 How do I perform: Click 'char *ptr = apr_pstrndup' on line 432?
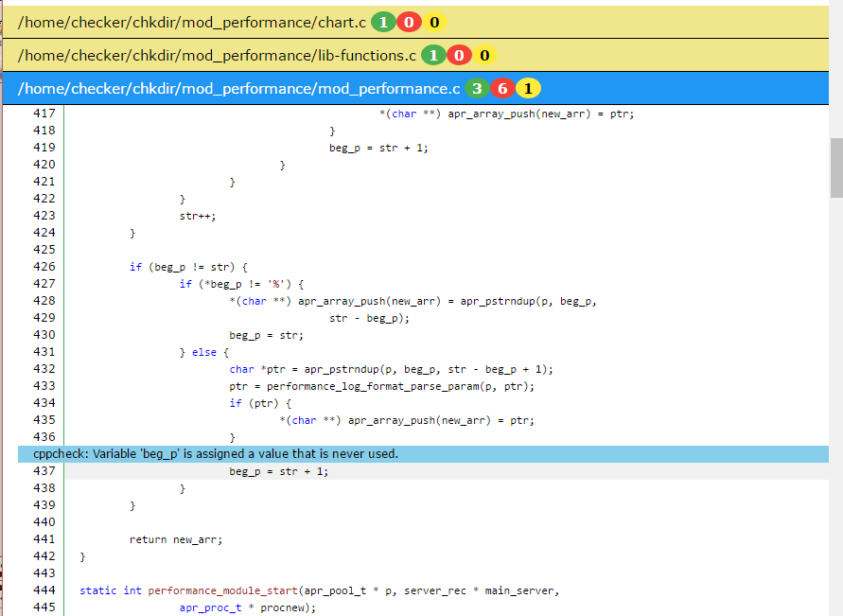click(304, 369)
